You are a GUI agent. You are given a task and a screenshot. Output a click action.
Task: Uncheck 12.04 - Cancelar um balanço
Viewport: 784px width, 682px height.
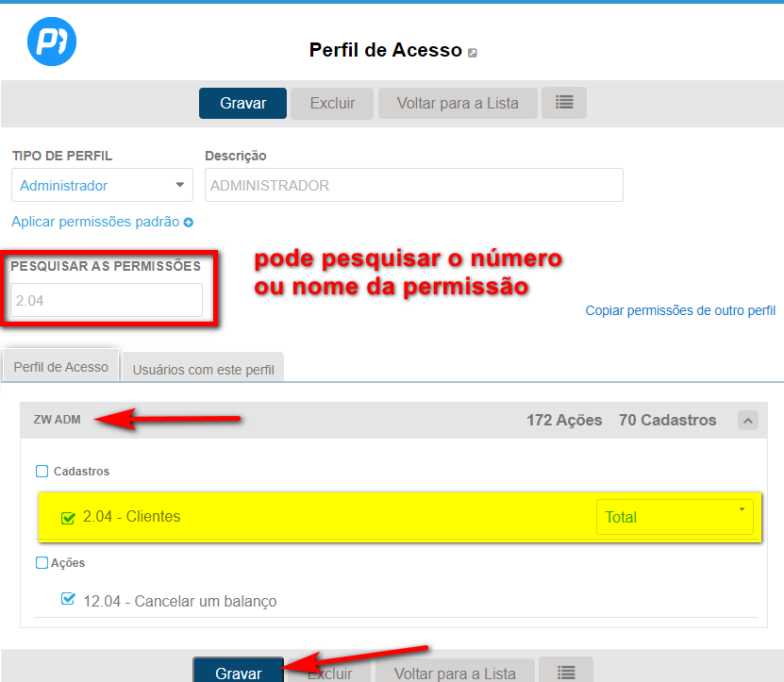(x=68, y=599)
